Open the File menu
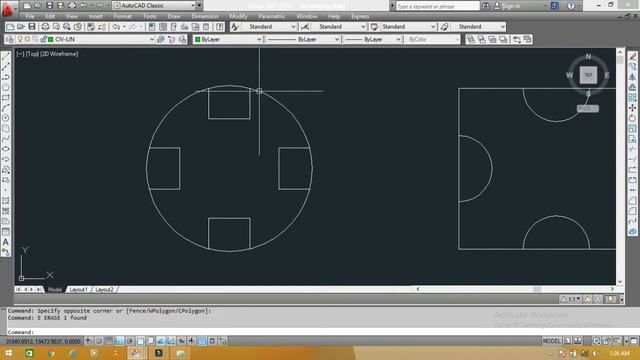This screenshot has width=640, height=360. click(30, 16)
